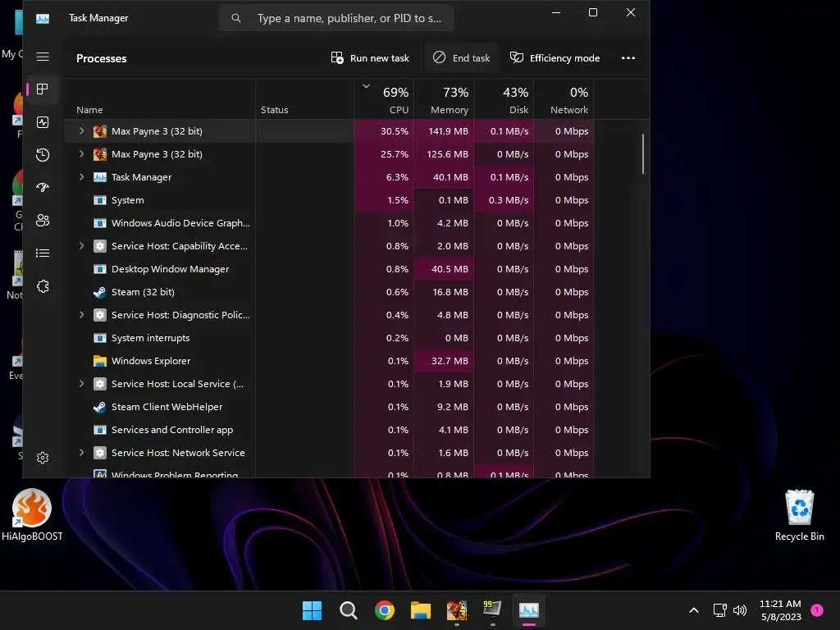Click the 40.5 MB memory cell

point(444,269)
